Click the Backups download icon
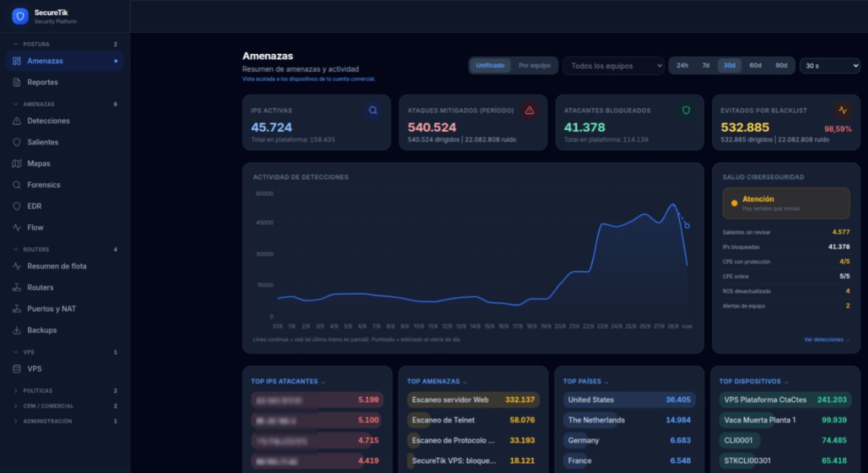This screenshot has width=868, height=473. [17, 330]
